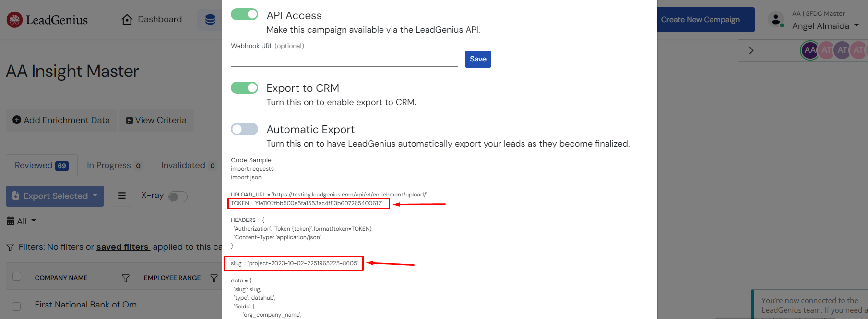Screen dimensions: 868x319
Task: Click the Add Enrichment Data button
Action: (61, 120)
